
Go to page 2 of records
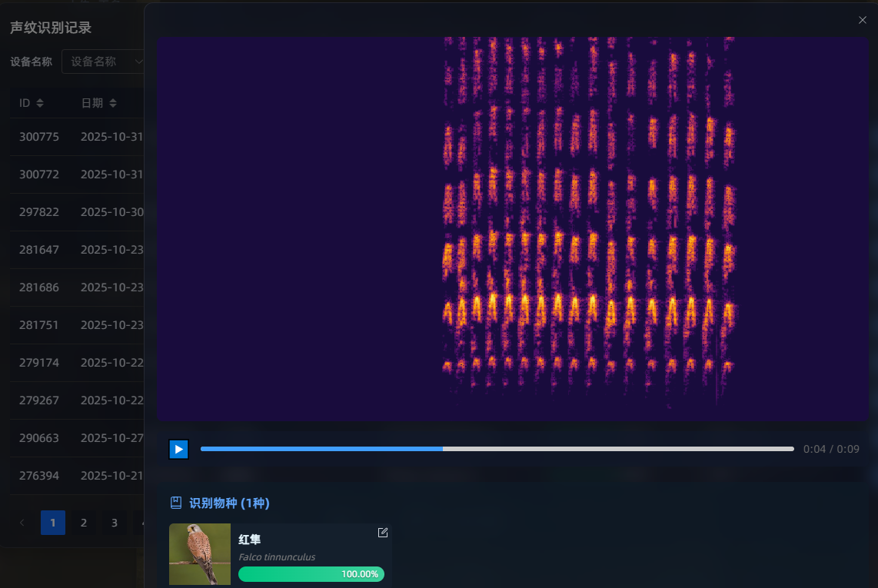click(84, 523)
